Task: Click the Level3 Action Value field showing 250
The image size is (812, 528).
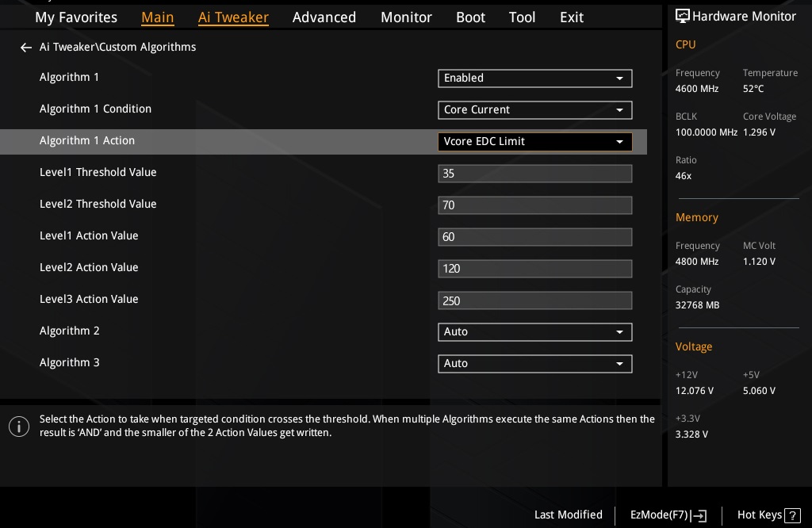Action: click(x=535, y=300)
